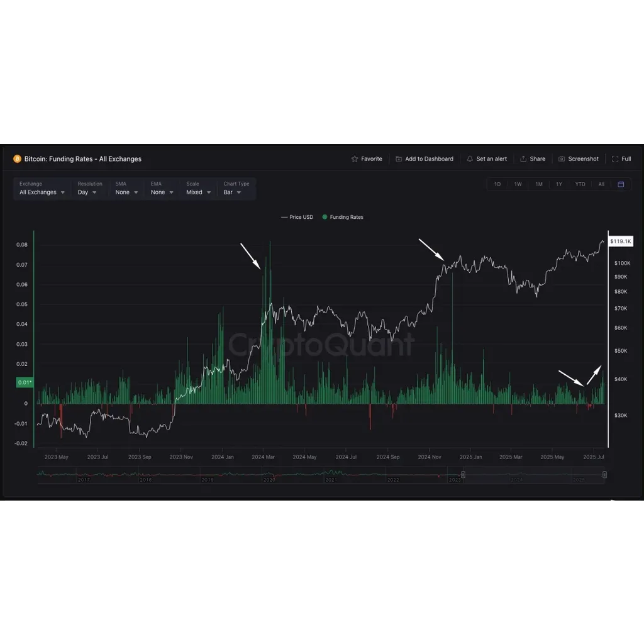Image resolution: width=644 pixels, height=644 pixels.
Task: Click the $30K price axis label
Action: (x=621, y=416)
